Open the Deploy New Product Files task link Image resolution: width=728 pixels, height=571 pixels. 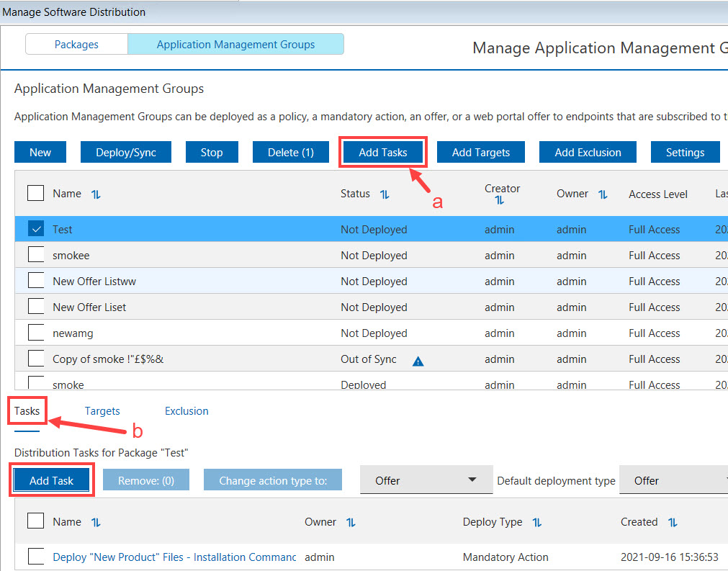(x=173, y=556)
